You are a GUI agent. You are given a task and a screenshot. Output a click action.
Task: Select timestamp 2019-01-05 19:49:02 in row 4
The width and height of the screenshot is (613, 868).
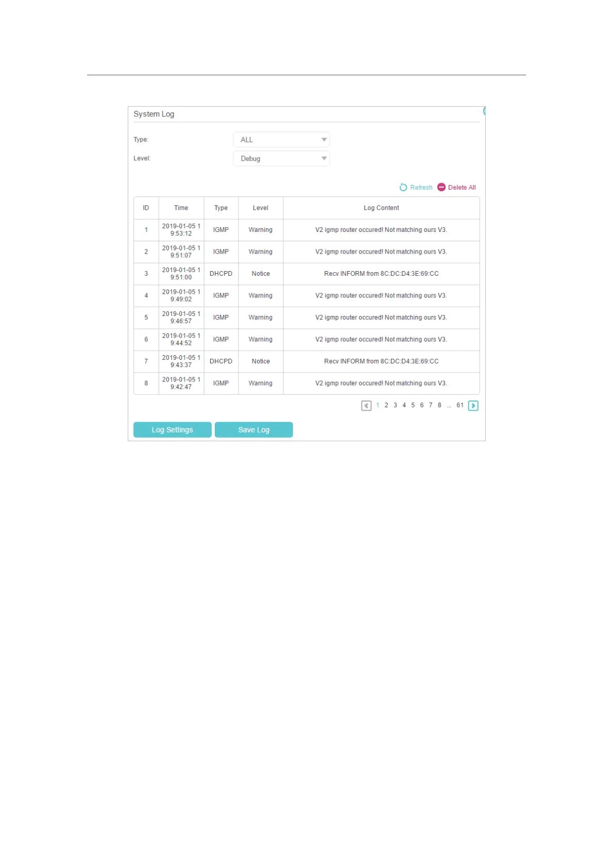pyautogui.click(x=181, y=296)
